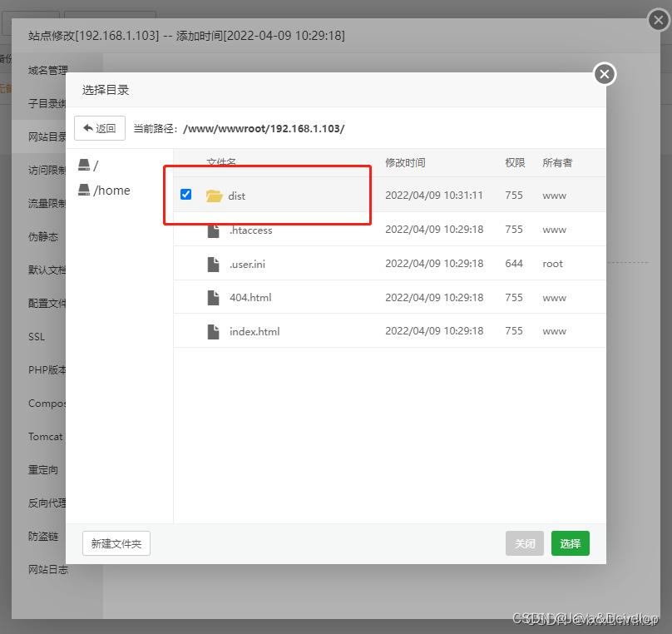The width and height of the screenshot is (672, 634).
Task: Open 默认文档 in the sidebar
Action: (47, 270)
